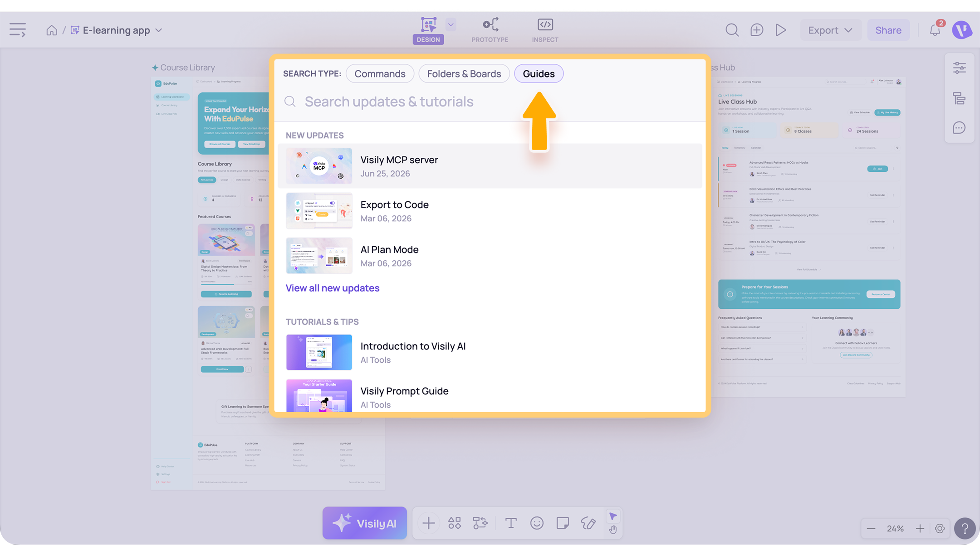
Task: Open the Visily Prompt Guide tutorial
Action: click(x=490, y=394)
